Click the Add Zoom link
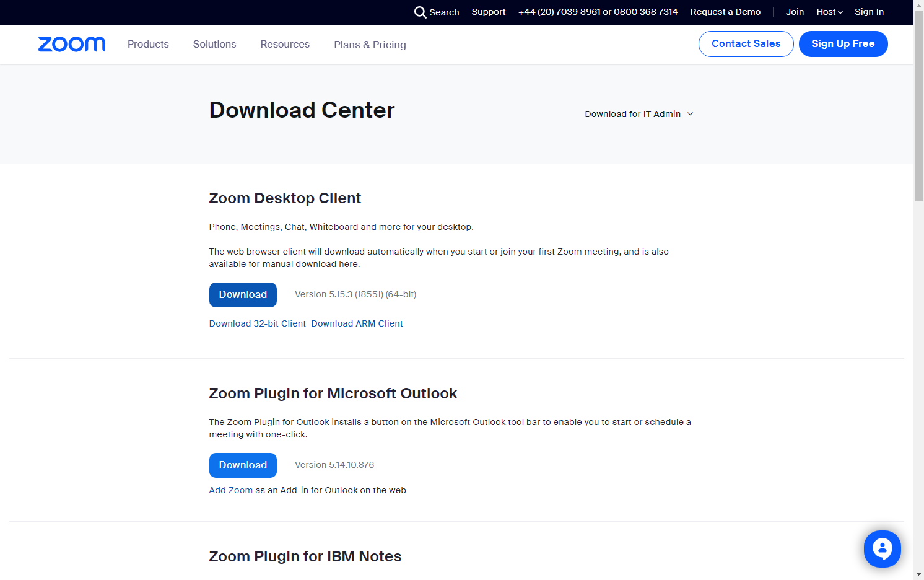This screenshot has height=580, width=924. pos(231,490)
